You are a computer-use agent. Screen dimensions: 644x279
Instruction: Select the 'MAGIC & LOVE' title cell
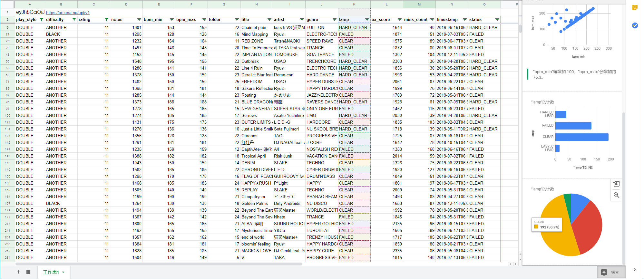(256, 251)
